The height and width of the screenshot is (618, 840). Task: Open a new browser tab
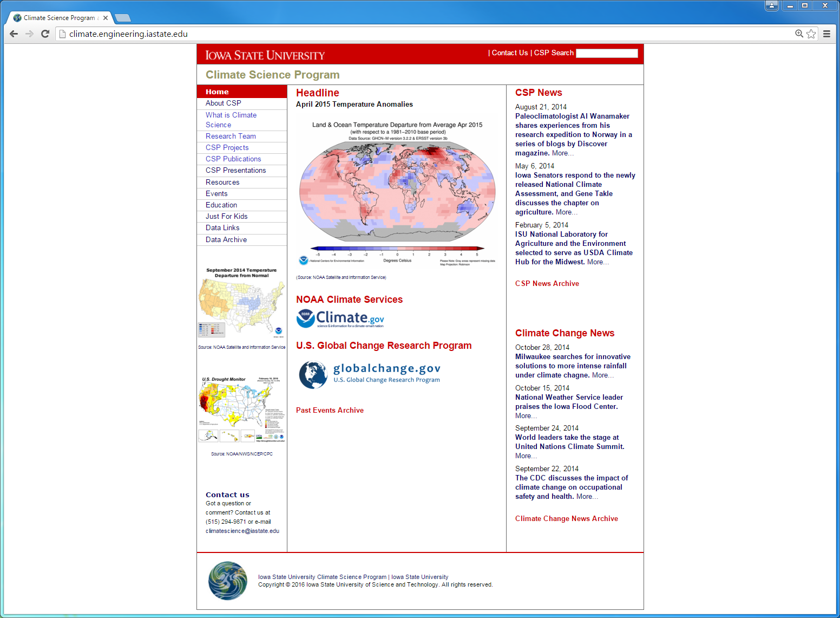click(123, 18)
